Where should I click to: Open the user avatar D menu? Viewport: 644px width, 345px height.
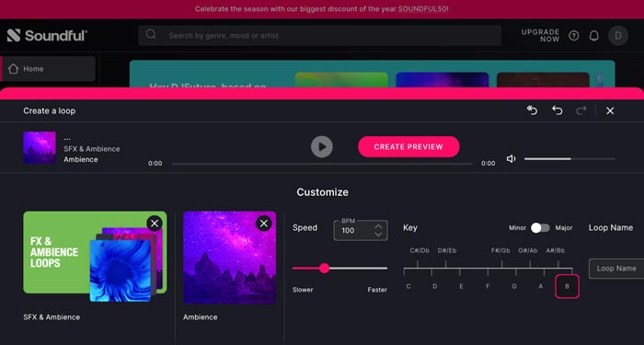[x=617, y=36]
